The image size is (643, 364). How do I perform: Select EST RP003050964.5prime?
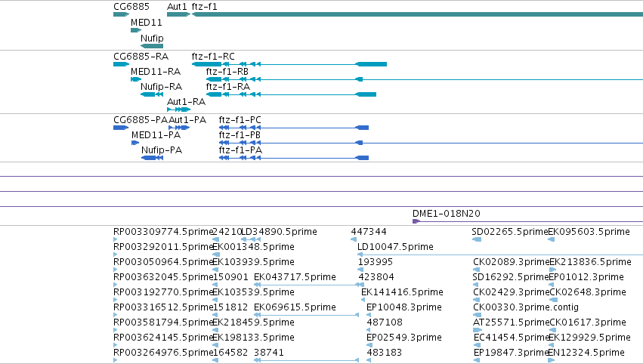point(163,261)
